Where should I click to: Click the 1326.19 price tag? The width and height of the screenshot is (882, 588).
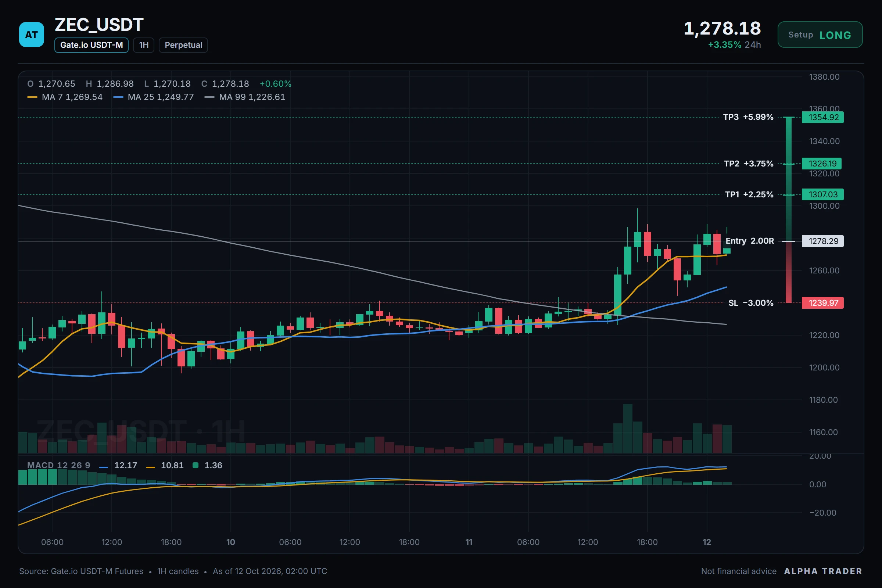pos(822,164)
